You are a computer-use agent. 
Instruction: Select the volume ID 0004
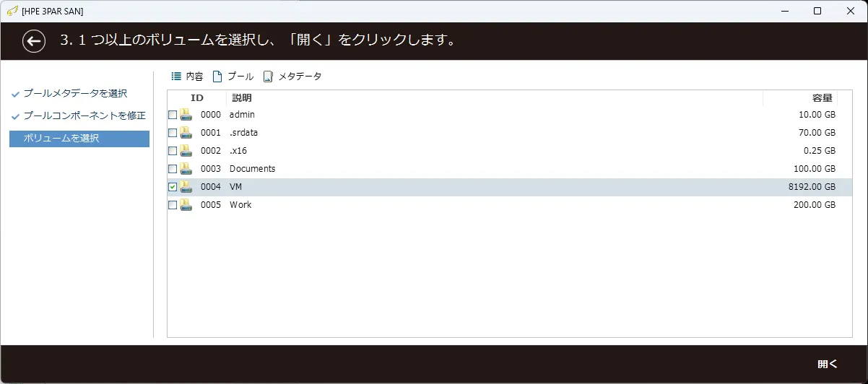[x=211, y=187]
